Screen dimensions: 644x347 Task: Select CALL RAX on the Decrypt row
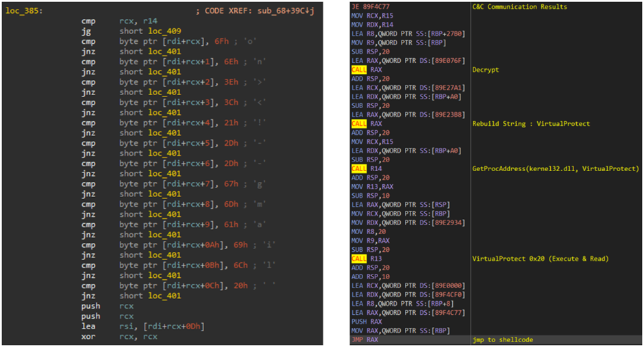click(x=367, y=70)
